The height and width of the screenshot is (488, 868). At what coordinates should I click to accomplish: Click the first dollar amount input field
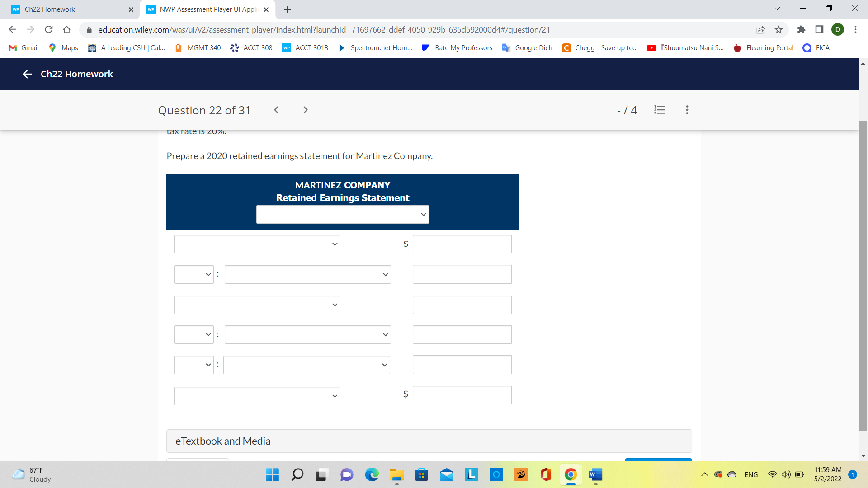[462, 244]
